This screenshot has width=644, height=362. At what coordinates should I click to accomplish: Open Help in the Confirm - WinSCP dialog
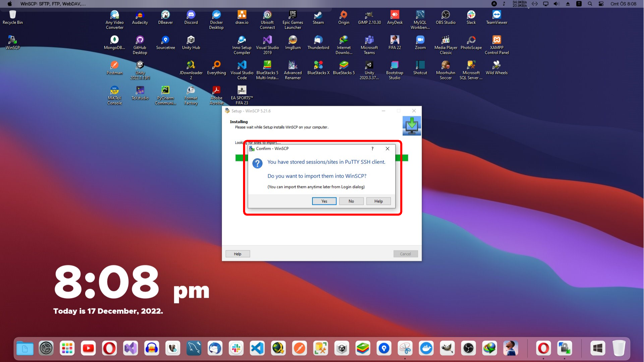pyautogui.click(x=378, y=201)
